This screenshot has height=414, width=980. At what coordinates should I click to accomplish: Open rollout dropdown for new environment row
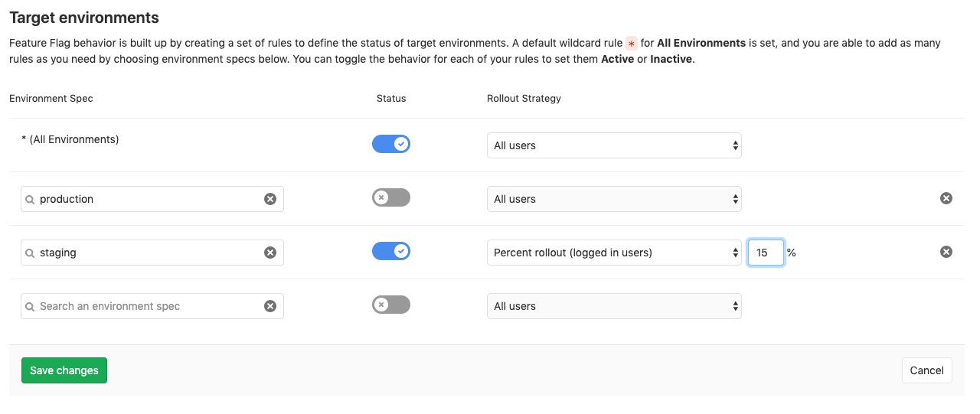click(x=614, y=306)
